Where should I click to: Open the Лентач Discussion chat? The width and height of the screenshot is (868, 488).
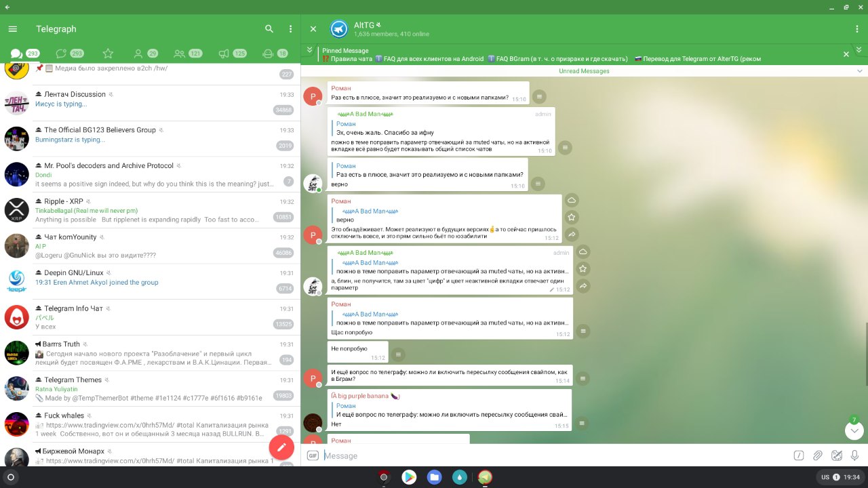150,103
